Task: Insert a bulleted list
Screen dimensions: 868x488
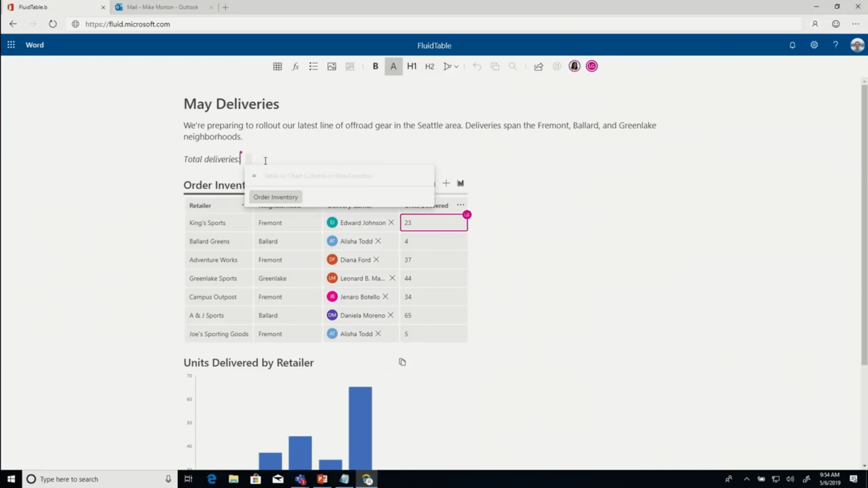Action: [313, 66]
